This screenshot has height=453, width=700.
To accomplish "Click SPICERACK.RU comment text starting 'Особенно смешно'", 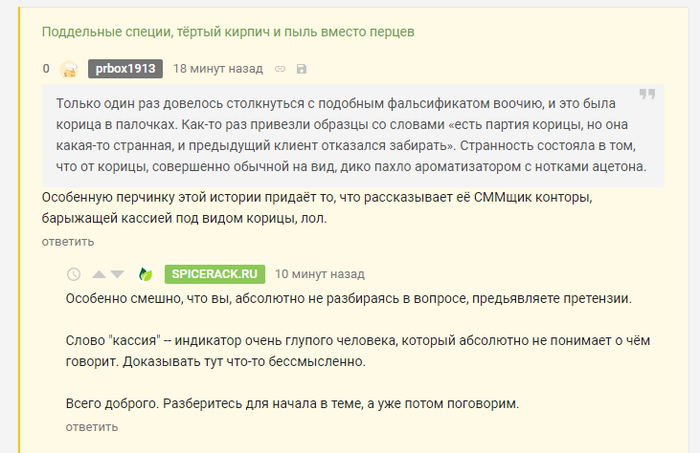I will [349, 298].
